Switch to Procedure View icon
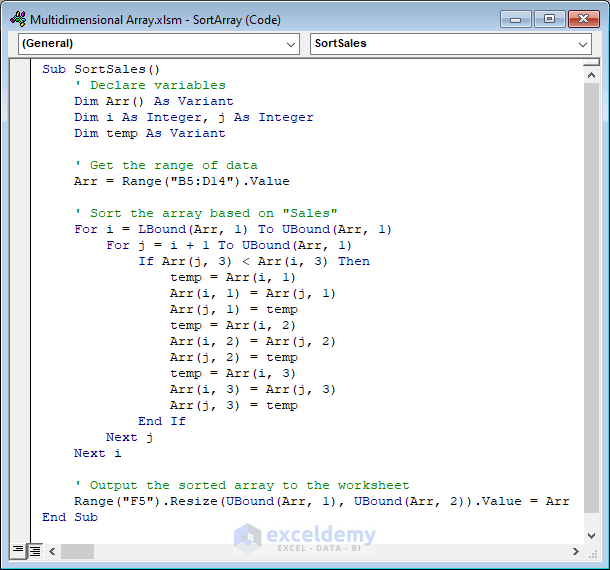Screen dimensions: 610x570 point(18,551)
